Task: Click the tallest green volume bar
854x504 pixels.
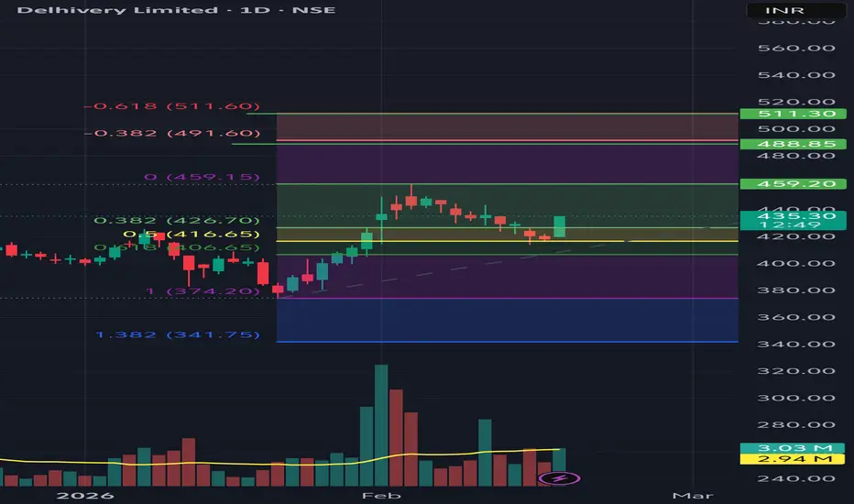Action: (381, 425)
